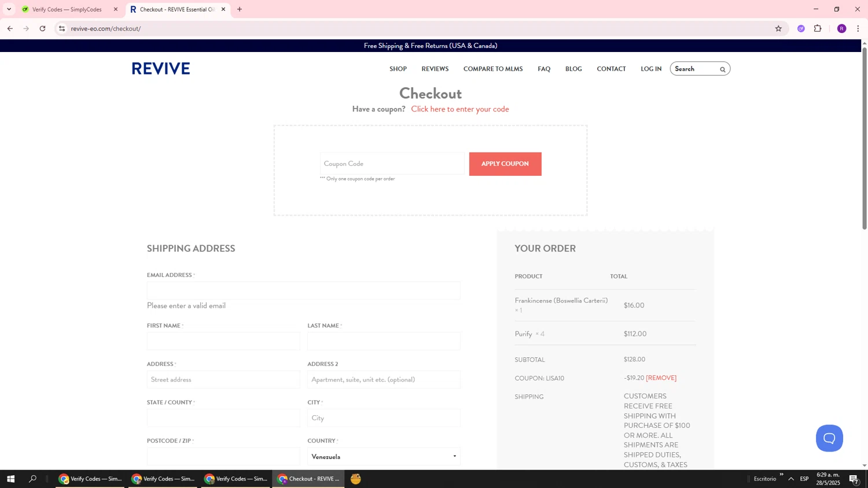Close the Checkout - REVIVE tab

click(x=223, y=9)
